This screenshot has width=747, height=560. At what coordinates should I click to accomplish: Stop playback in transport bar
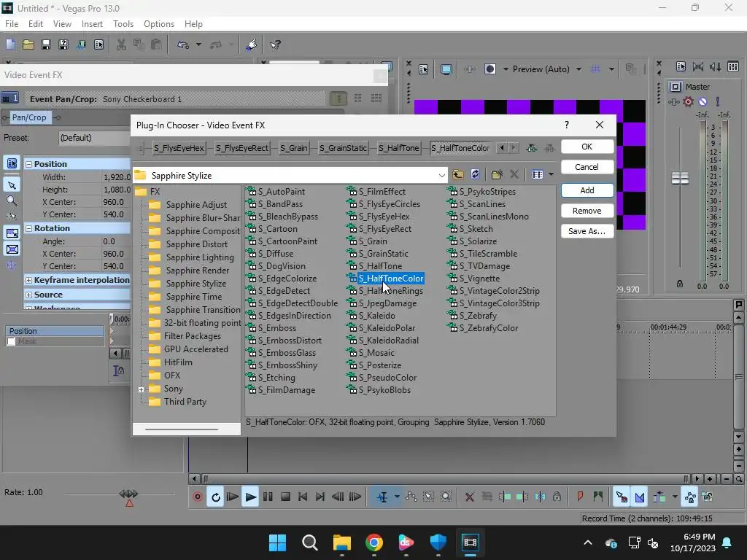coord(285,497)
